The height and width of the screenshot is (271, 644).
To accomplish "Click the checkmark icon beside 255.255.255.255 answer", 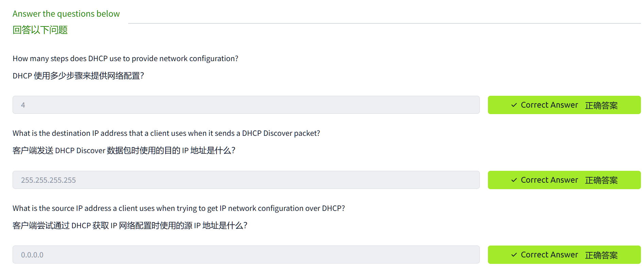I will click(x=514, y=180).
